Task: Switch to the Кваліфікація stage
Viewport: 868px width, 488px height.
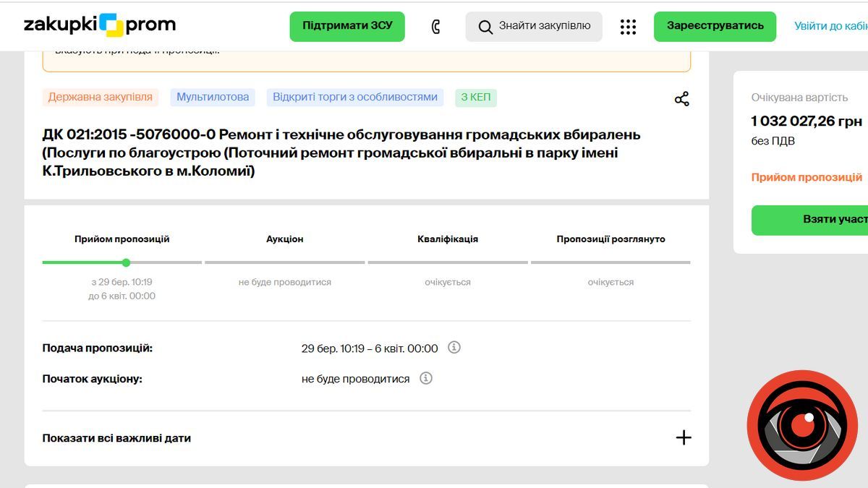Action: point(447,238)
